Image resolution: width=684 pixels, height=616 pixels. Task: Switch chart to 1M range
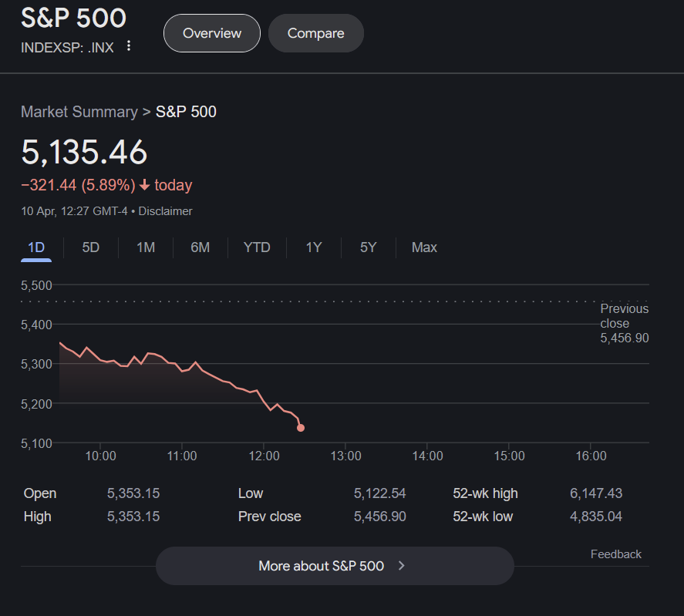coord(146,247)
